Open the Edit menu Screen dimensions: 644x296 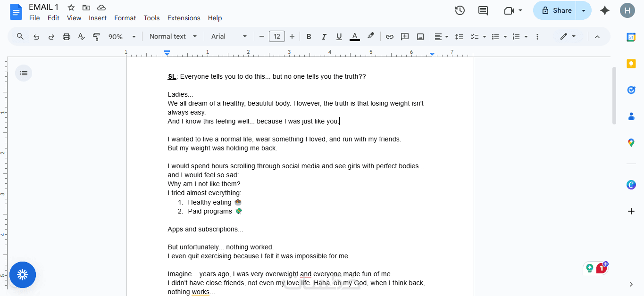point(53,18)
